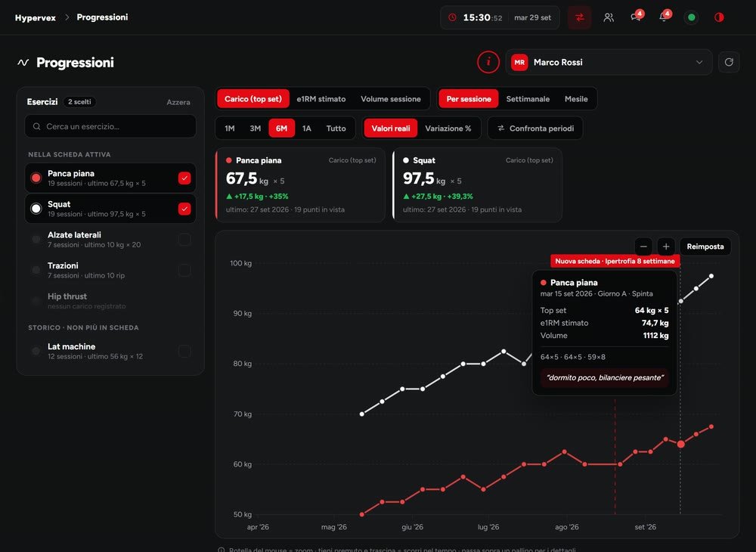Image resolution: width=756 pixels, height=552 pixels.
Task: Open the notifications bell icon
Action: tap(664, 17)
